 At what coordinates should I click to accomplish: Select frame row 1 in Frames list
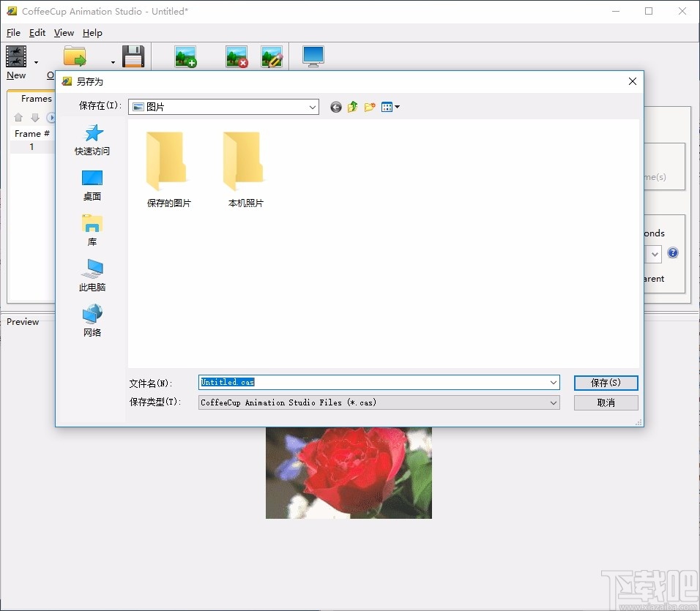click(31, 147)
